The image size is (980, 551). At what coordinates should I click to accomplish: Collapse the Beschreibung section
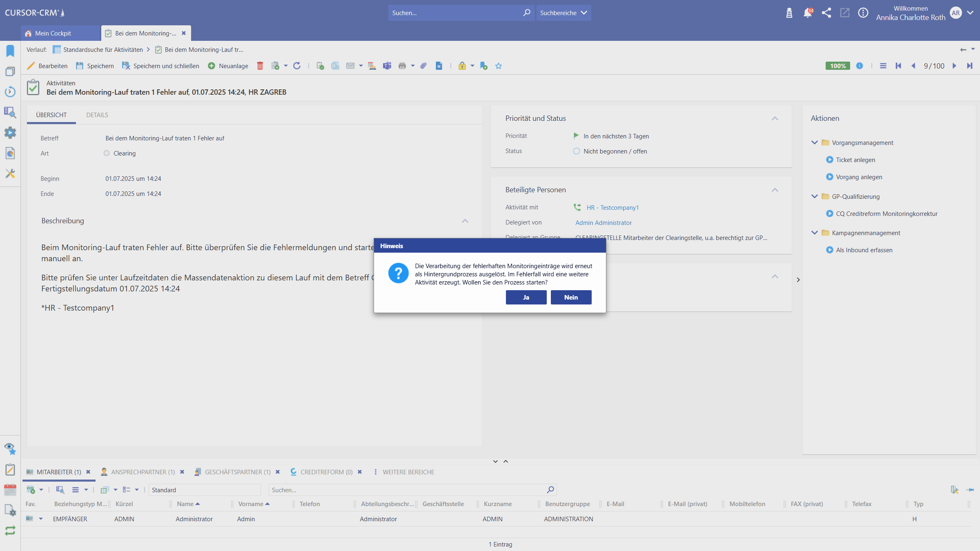tap(465, 221)
